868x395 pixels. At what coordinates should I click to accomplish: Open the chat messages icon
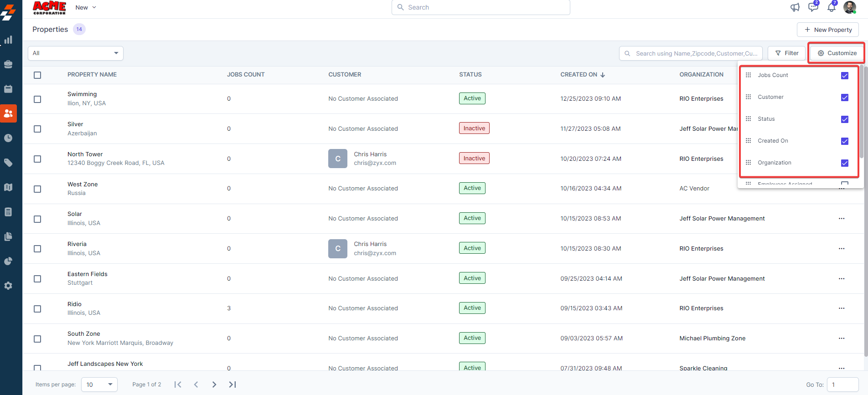click(813, 7)
